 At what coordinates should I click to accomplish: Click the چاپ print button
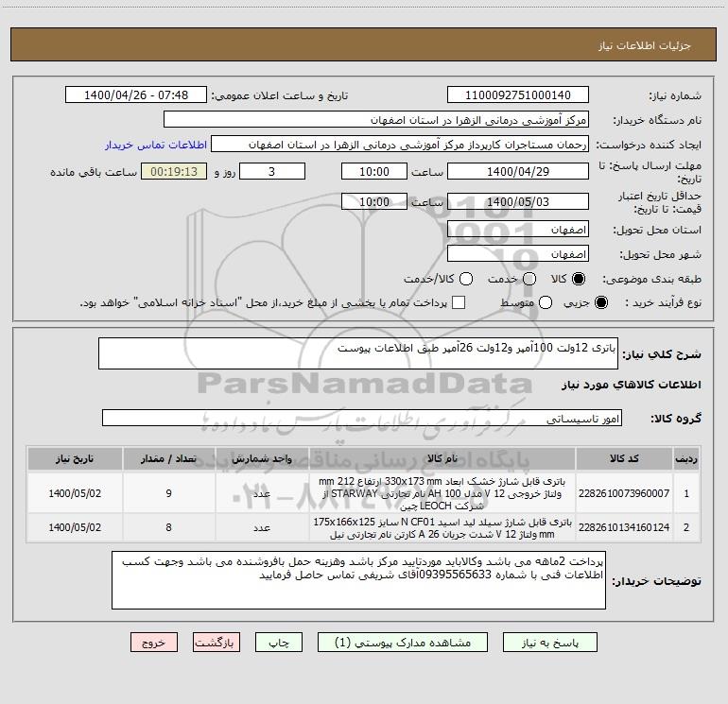[x=279, y=643]
